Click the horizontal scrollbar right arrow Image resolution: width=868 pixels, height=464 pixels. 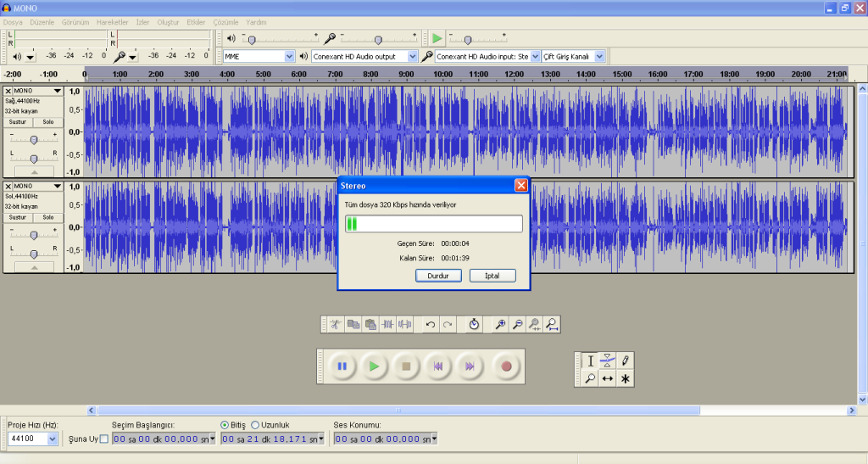click(x=852, y=411)
